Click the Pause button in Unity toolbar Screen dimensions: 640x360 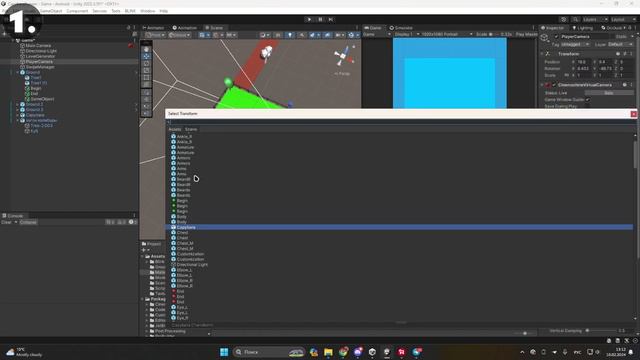click(320, 19)
